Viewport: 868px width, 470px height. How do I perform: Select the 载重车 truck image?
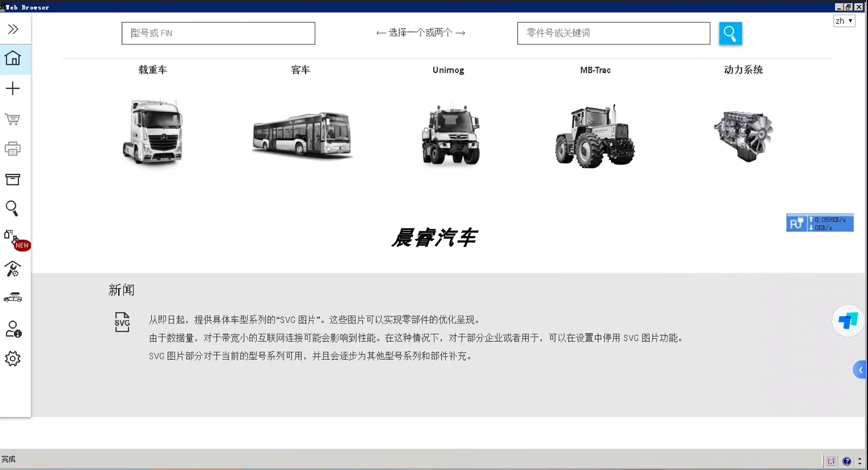pyautogui.click(x=153, y=132)
